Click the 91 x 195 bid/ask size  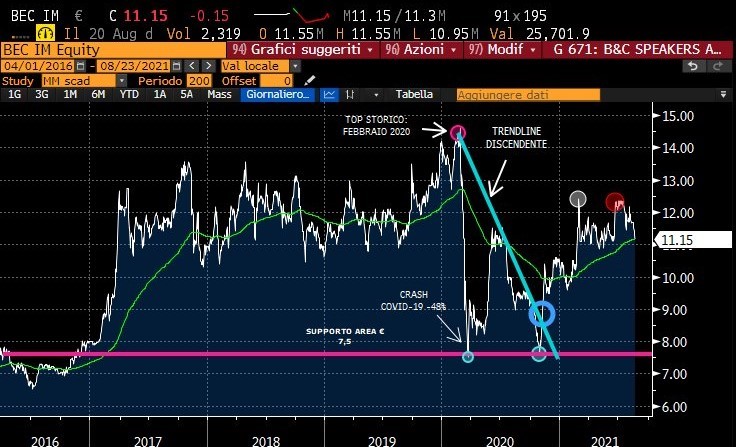(520, 15)
